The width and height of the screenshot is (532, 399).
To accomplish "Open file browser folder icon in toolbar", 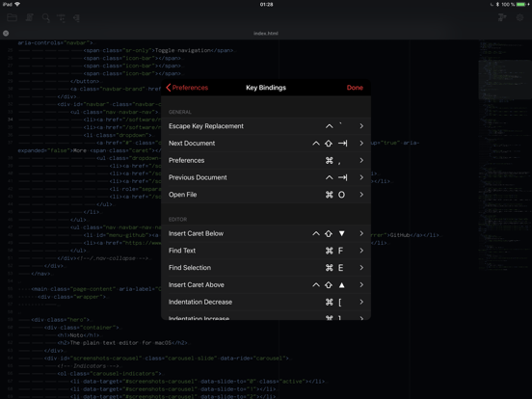I will point(13,17).
